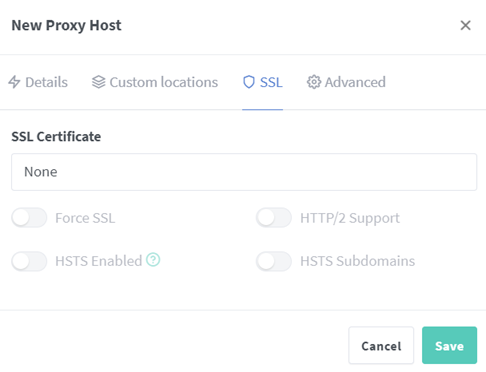Image resolution: width=486 pixels, height=372 pixels.
Task: Click the Save button
Action: pyautogui.click(x=449, y=345)
